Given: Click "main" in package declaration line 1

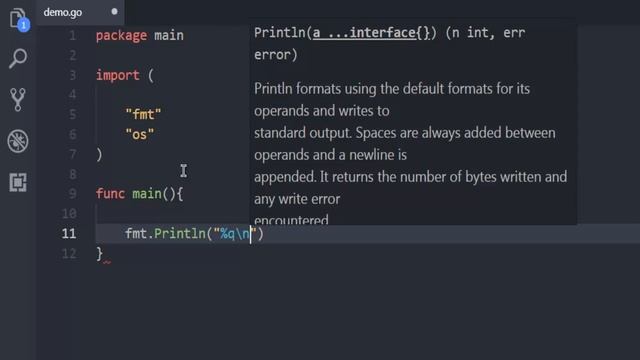Looking at the screenshot, I should [x=169, y=36].
